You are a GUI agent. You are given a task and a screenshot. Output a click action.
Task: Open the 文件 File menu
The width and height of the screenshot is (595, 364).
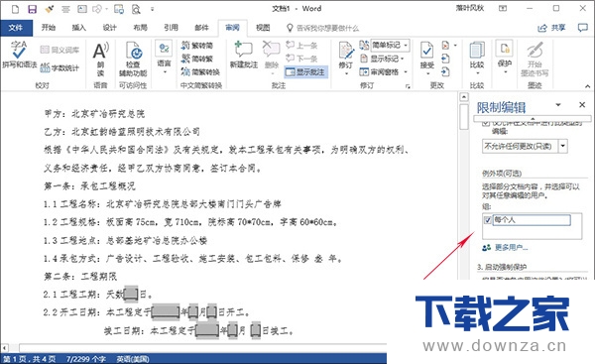(16, 28)
